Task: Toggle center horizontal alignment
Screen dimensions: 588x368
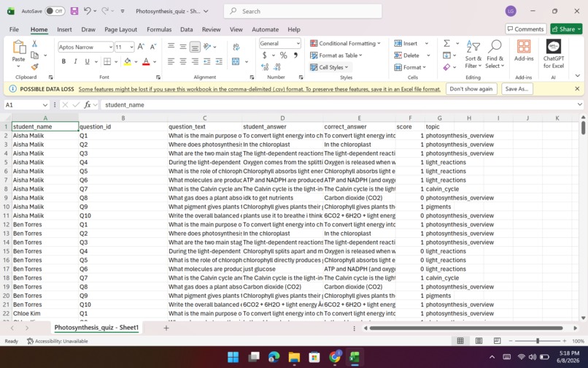Action: [x=183, y=61]
